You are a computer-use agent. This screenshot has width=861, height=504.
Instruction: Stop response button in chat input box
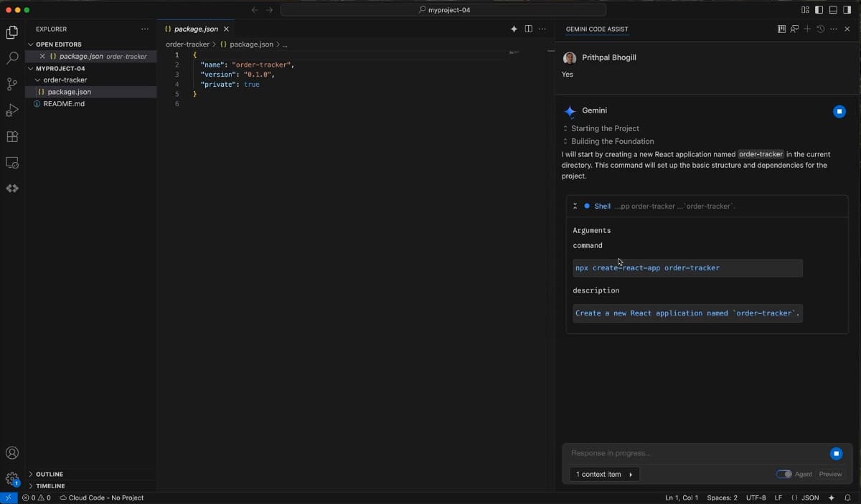(x=836, y=453)
